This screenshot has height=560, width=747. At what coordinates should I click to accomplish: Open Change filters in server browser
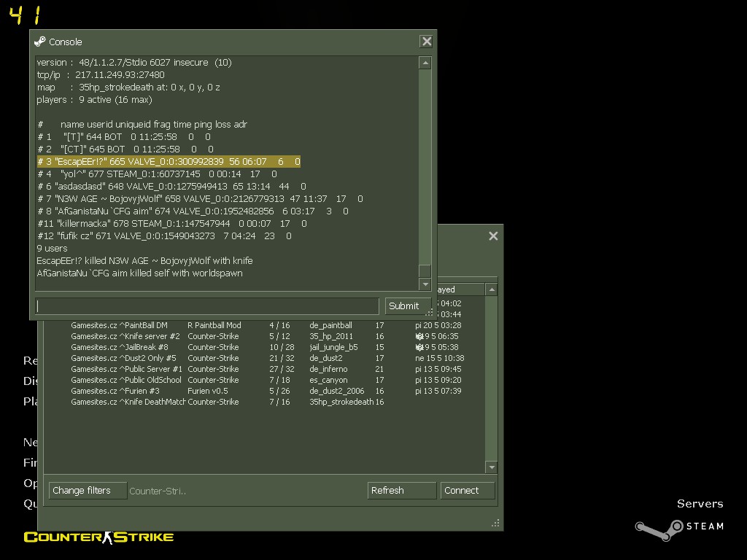point(88,491)
